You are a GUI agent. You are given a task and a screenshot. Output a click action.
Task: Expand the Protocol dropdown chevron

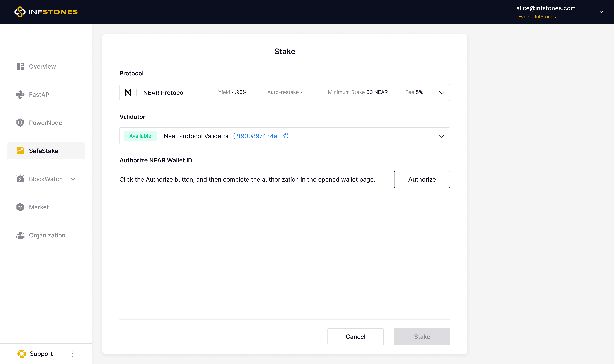(442, 93)
